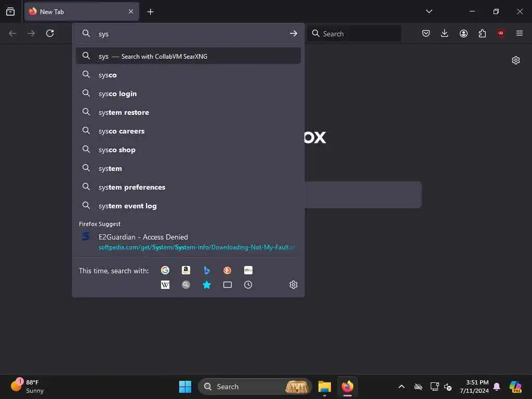Click the Windows taskbar Search box
Viewport: 532px width, 399px height.
pos(255,387)
